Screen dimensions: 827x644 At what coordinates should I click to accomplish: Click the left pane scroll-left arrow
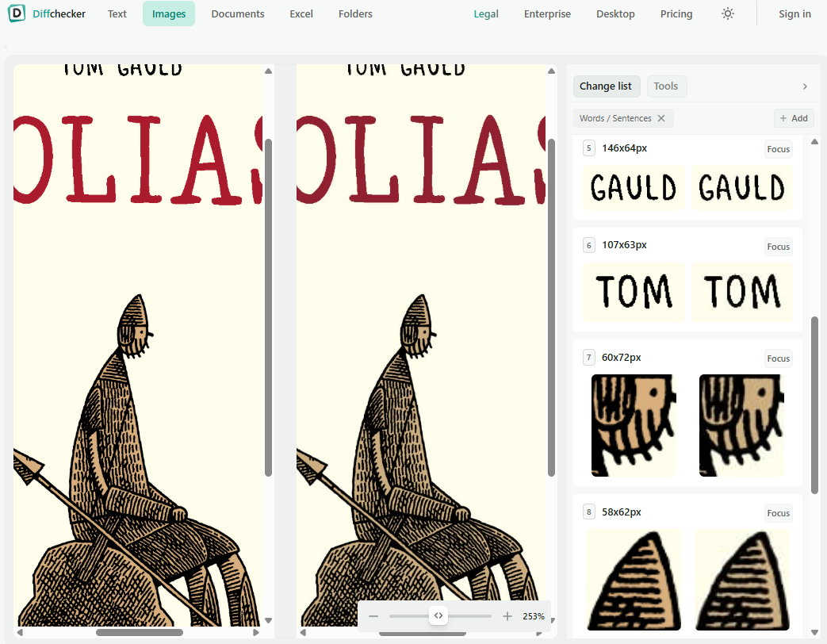[20, 632]
